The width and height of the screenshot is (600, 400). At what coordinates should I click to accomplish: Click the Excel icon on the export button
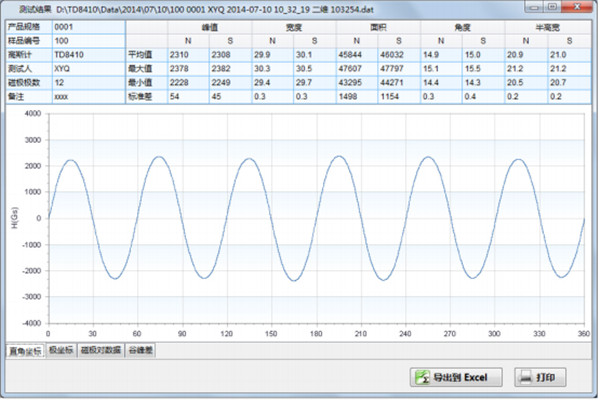click(x=422, y=377)
